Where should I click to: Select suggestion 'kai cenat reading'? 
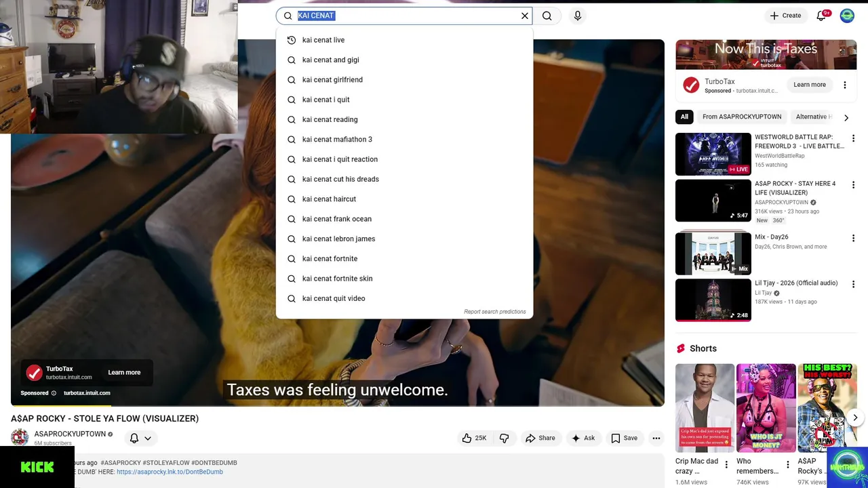point(404,119)
